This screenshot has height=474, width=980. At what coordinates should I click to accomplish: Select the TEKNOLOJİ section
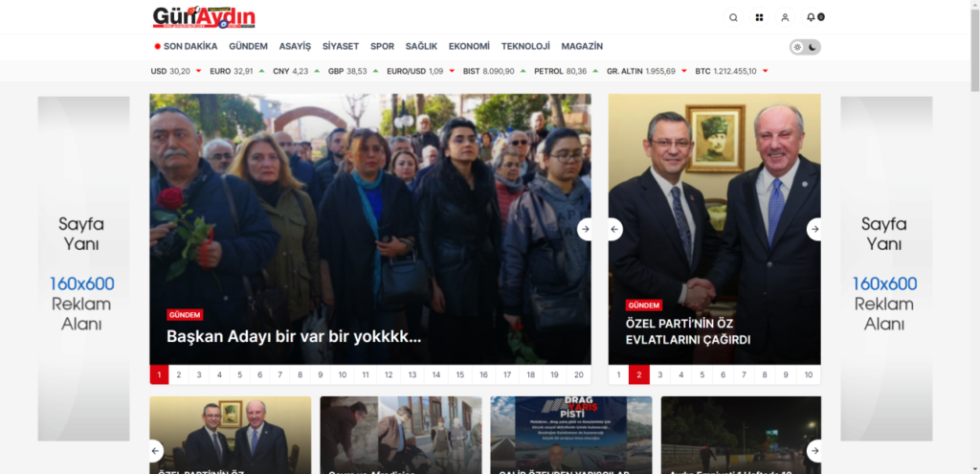point(525,46)
